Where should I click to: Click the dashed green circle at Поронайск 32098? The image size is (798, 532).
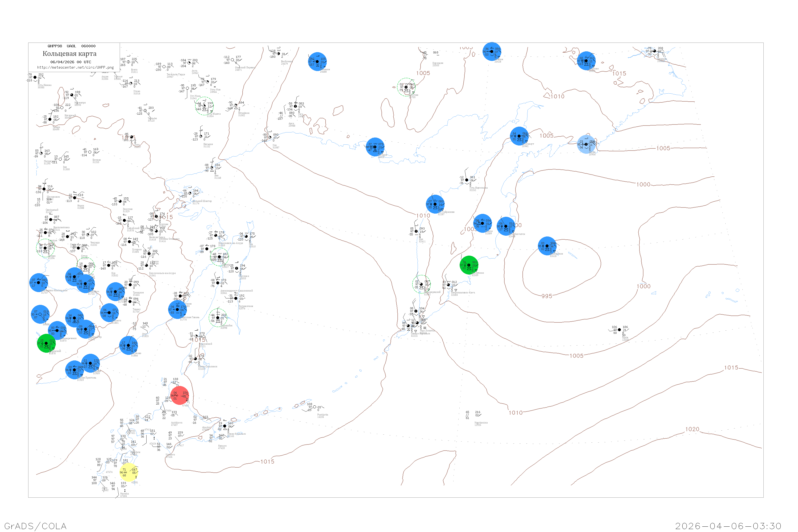(218, 318)
